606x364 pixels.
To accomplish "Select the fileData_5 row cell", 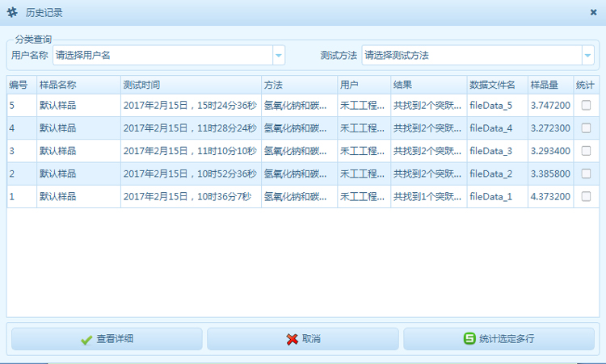I will pos(496,105).
